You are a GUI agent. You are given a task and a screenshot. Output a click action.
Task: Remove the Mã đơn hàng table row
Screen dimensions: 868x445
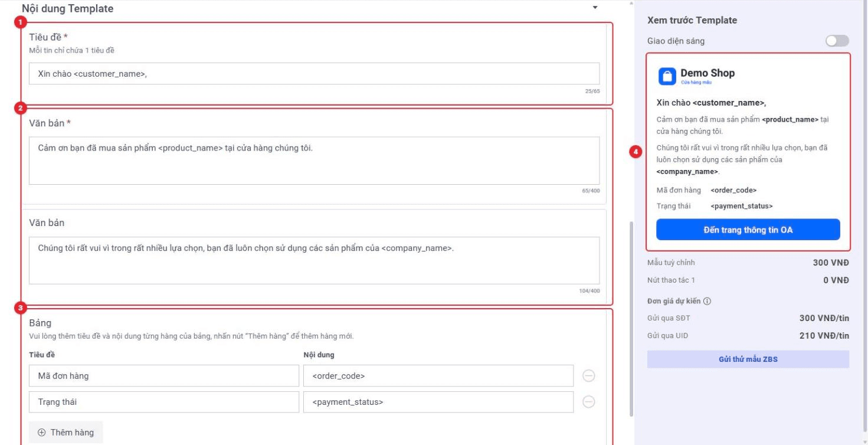coord(588,376)
